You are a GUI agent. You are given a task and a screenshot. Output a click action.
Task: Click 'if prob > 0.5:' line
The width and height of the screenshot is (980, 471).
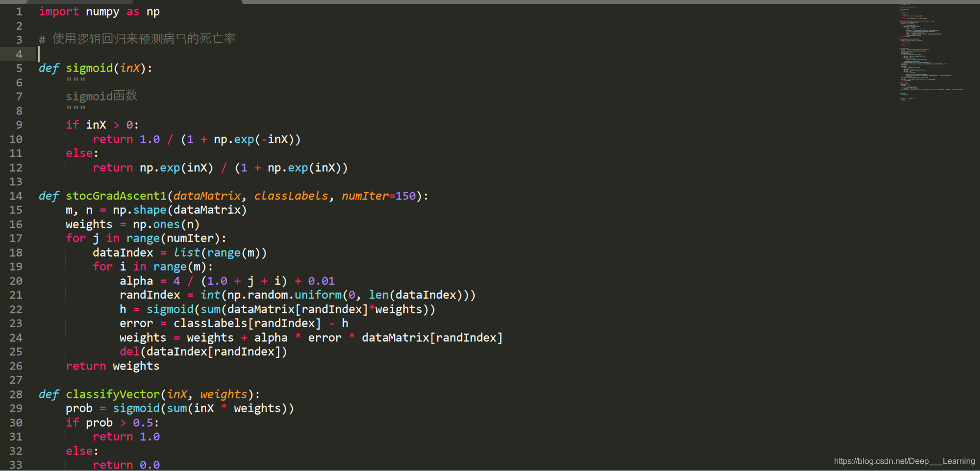(x=112, y=423)
